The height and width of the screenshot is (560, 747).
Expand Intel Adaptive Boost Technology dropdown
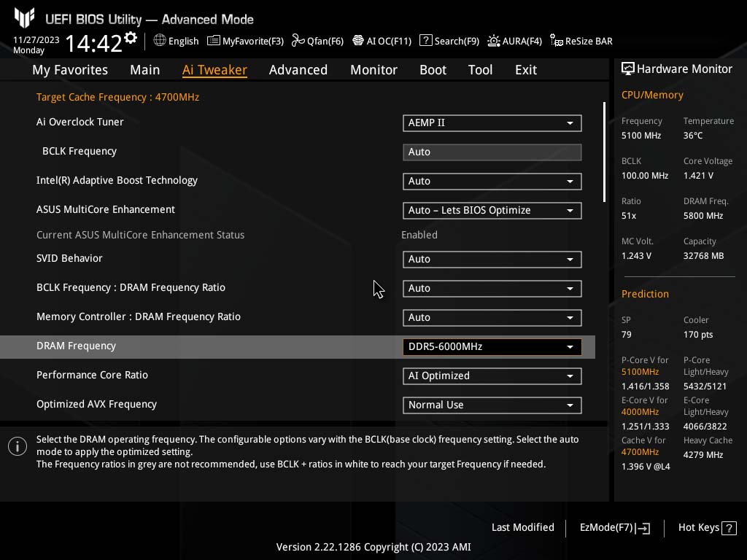coord(492,182)
